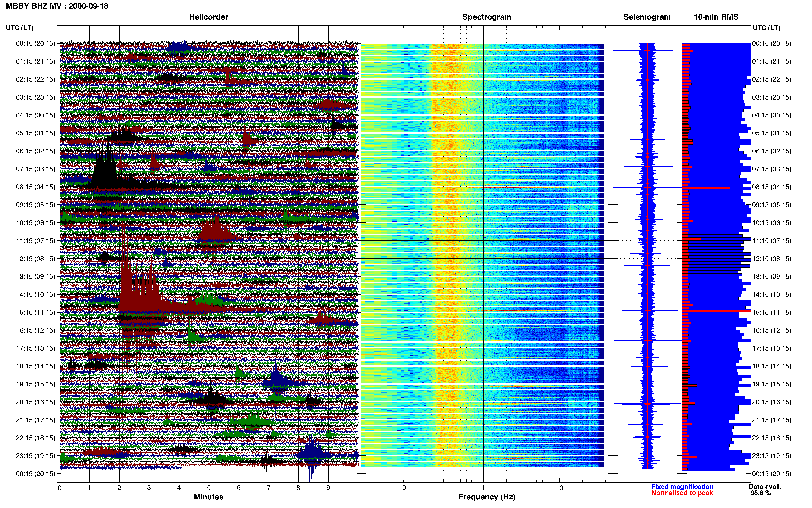Click the '9' minutes axis tick label
Viewport: 812px width, 508px height.
pyautogui.click(x=328, y=487)
